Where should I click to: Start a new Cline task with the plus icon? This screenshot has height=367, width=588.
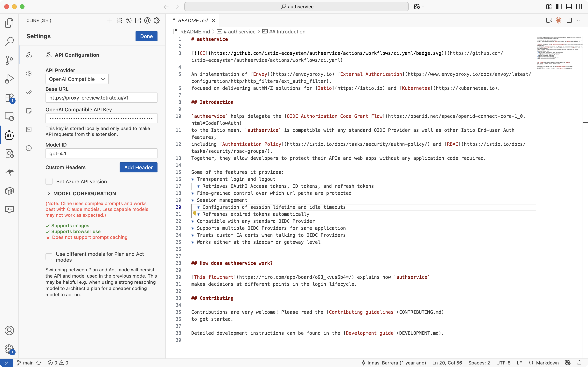click(x=110, y=20)
